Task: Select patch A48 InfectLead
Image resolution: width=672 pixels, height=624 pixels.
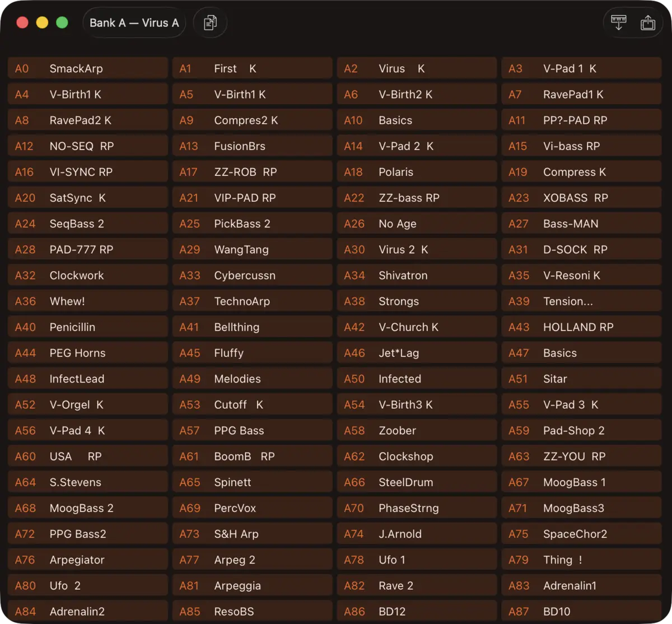Action: point(88,379)
